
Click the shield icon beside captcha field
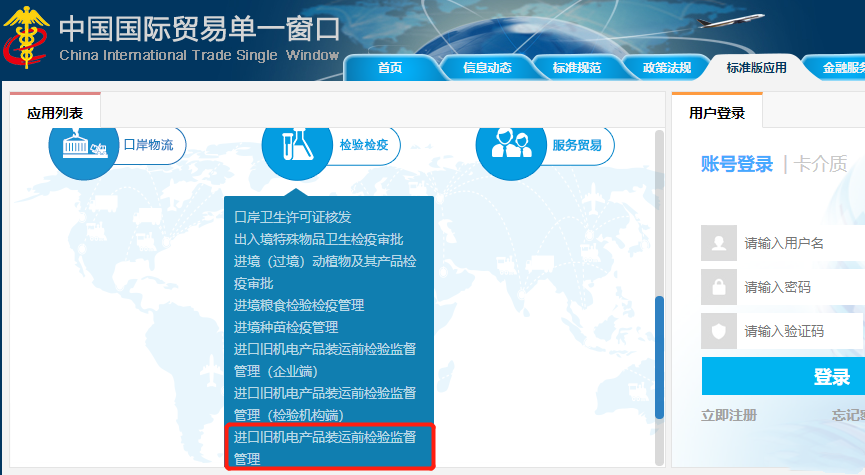click(719, 331)
